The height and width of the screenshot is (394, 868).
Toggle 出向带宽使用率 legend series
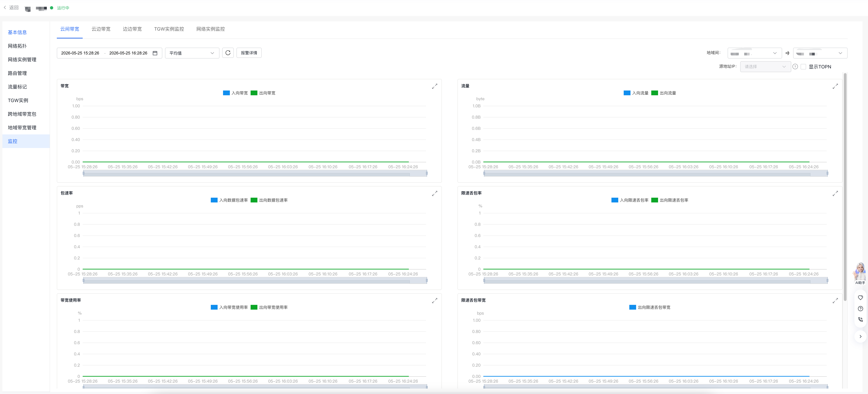pos(269,307)
